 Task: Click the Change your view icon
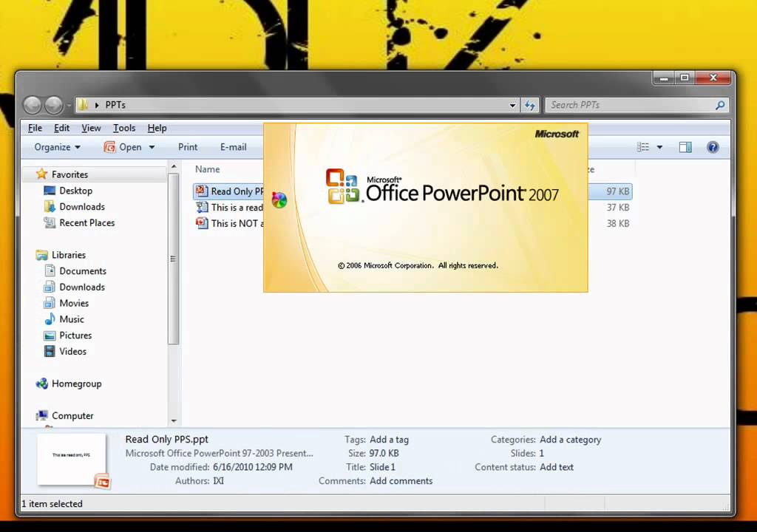(643, 147)
